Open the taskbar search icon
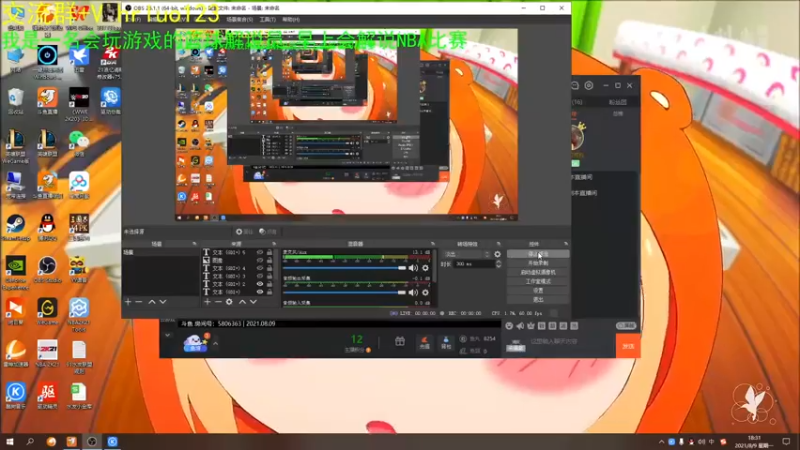Viewport: 800px width, 450px height. (30, 442)
